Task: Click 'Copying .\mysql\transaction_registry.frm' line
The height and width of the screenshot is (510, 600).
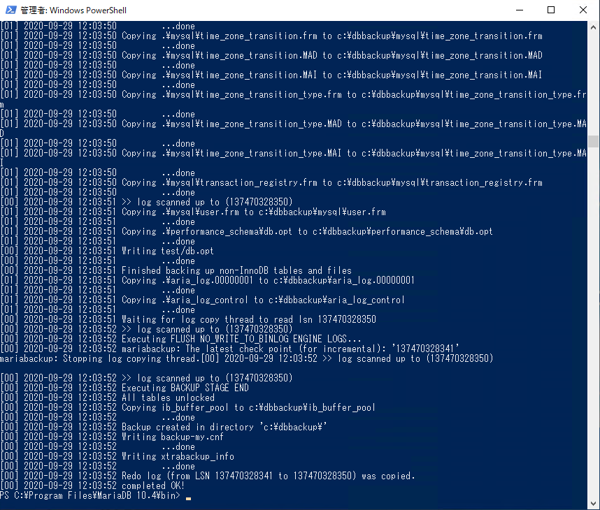Action: [x=271, y=183]
